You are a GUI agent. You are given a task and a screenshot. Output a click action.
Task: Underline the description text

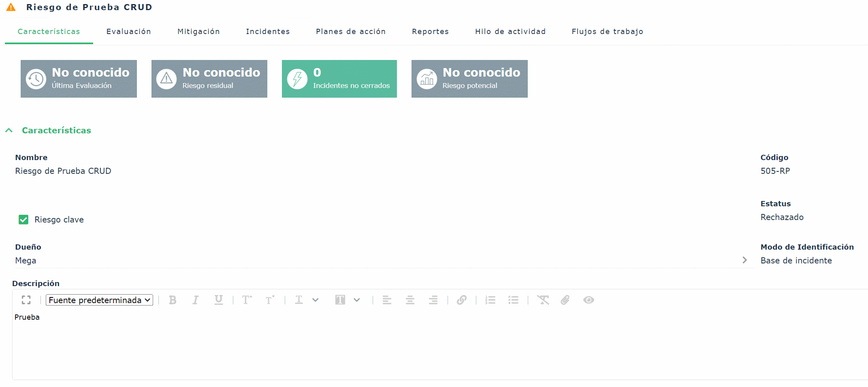pos(219,300)
